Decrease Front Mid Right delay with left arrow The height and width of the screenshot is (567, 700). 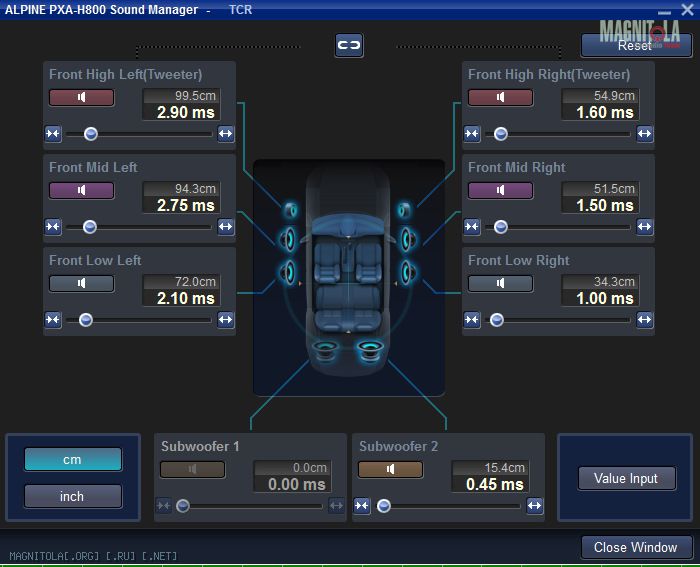(x=472, y=227)
